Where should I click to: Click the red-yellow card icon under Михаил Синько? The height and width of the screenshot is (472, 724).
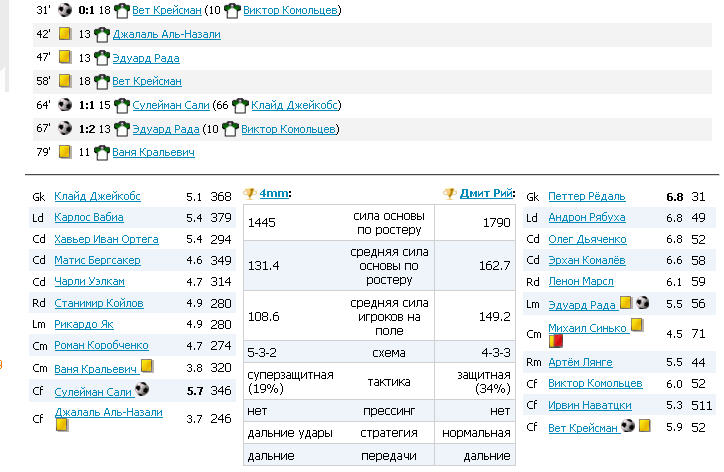(x=555, y=341)
